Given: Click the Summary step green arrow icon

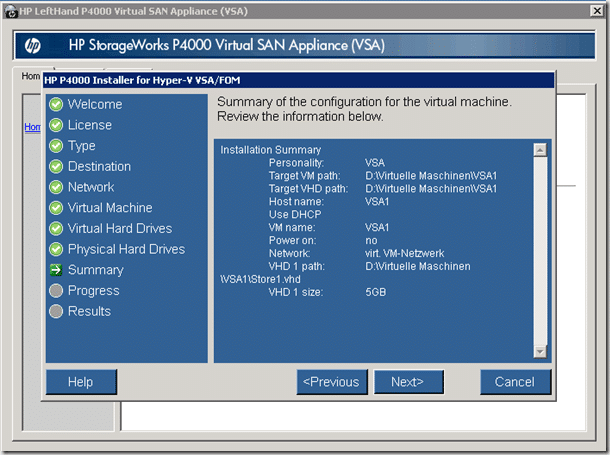Looking at the screenshot, I should click(56, 270).
